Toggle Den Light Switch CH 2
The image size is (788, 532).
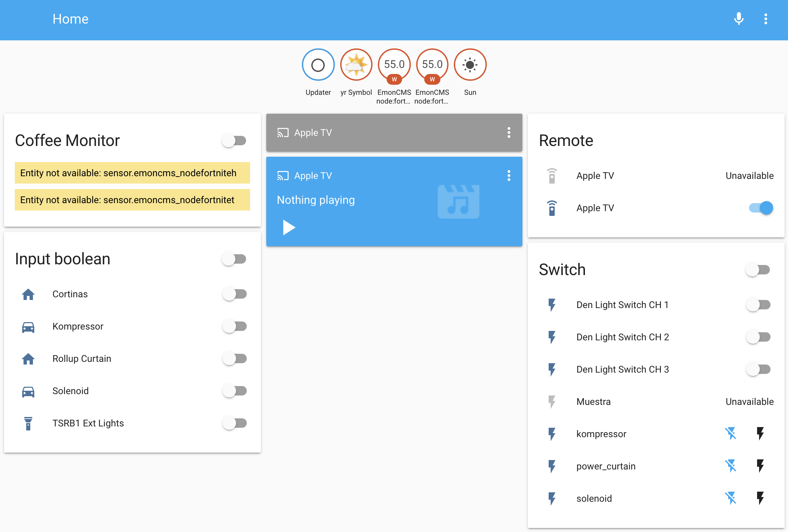(758, 337)
